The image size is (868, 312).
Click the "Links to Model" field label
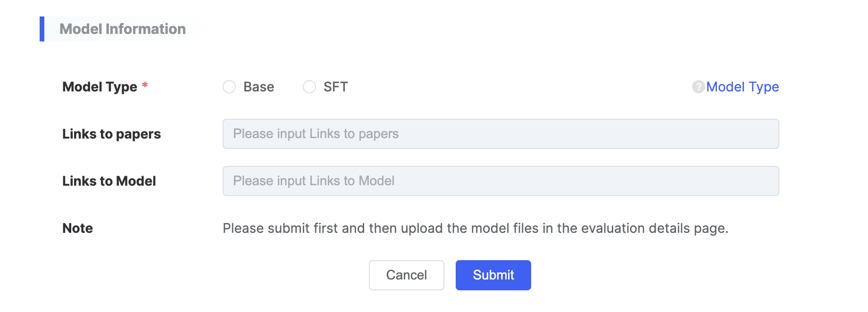tap(109, 181)
